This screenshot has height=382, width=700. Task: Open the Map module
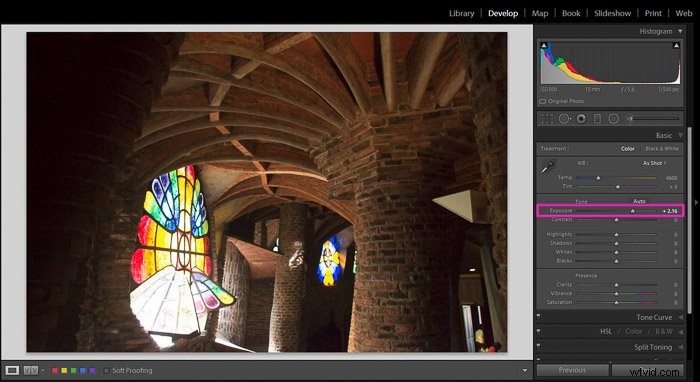coord(540,13)
